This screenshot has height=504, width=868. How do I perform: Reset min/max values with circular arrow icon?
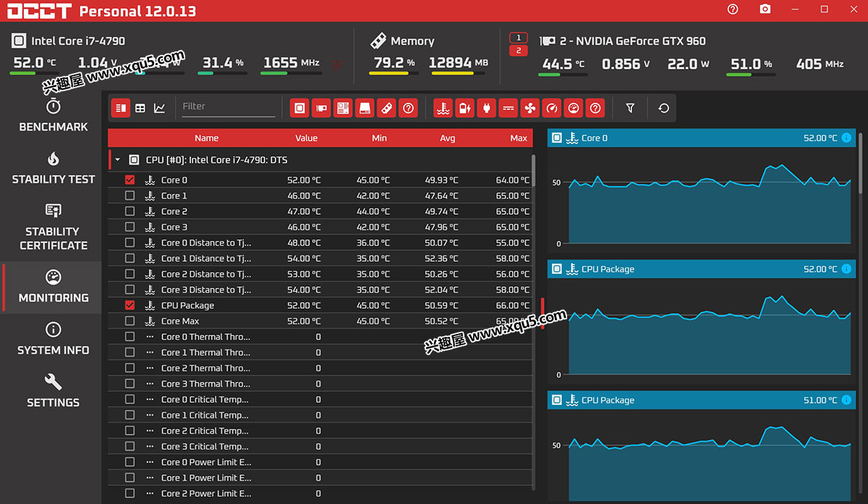pos(663,108)
